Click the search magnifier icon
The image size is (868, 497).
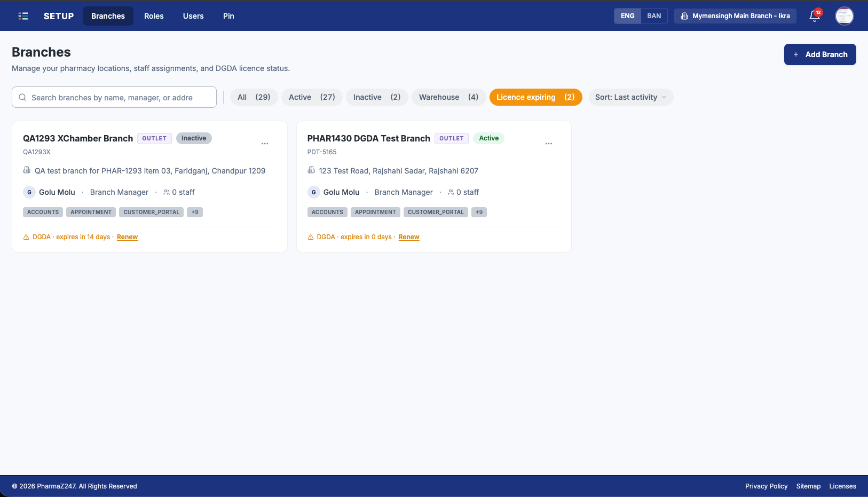point(22,97)
